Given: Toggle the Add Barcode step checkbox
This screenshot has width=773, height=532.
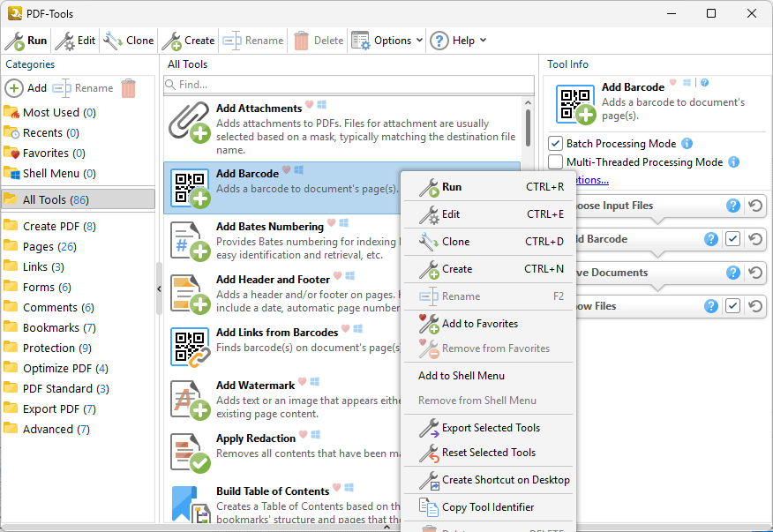Looking at the screenshot, I should point(732,239).
